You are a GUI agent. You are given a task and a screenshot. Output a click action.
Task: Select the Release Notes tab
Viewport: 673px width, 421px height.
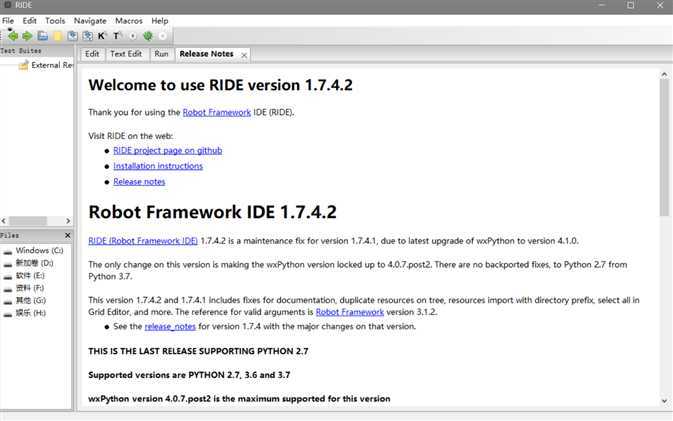(x=206, y=54)
